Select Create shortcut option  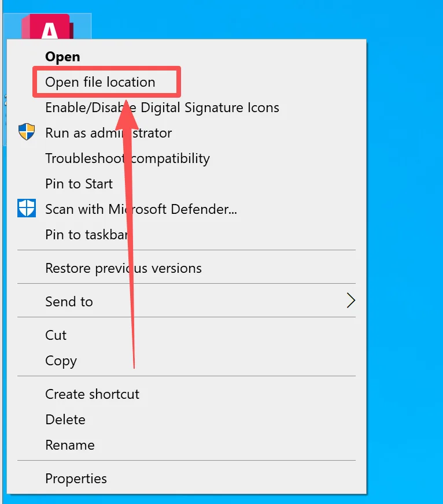[92, 394]
